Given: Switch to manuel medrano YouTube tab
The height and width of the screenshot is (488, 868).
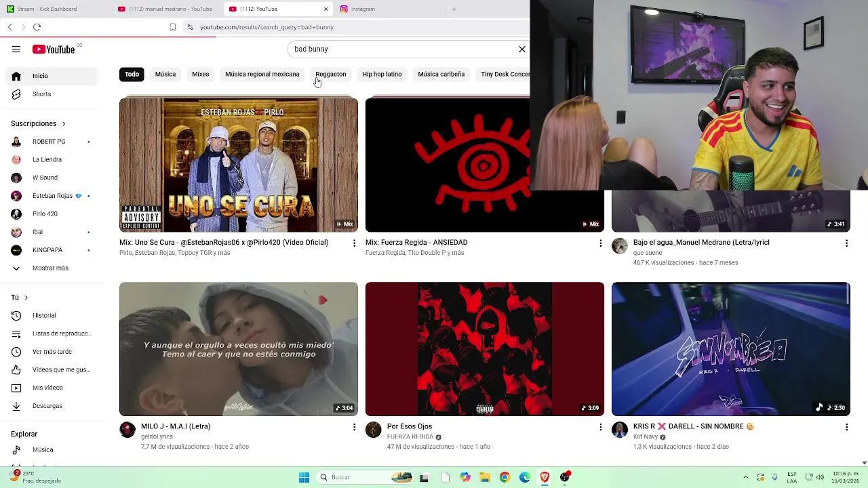Looking at the screenshot, I should pyautogui.click(x=166, y=9).
